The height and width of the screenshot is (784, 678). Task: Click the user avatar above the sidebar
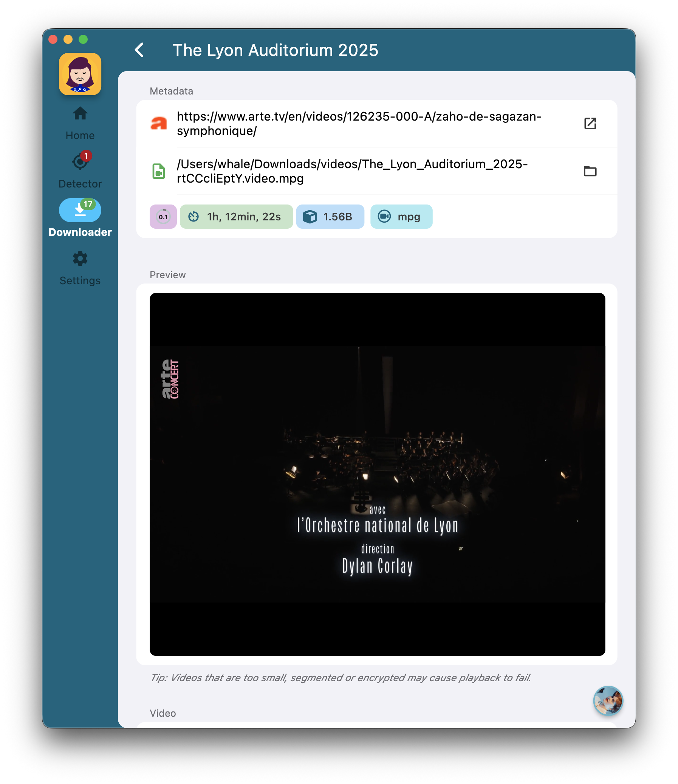pos(80,74)
